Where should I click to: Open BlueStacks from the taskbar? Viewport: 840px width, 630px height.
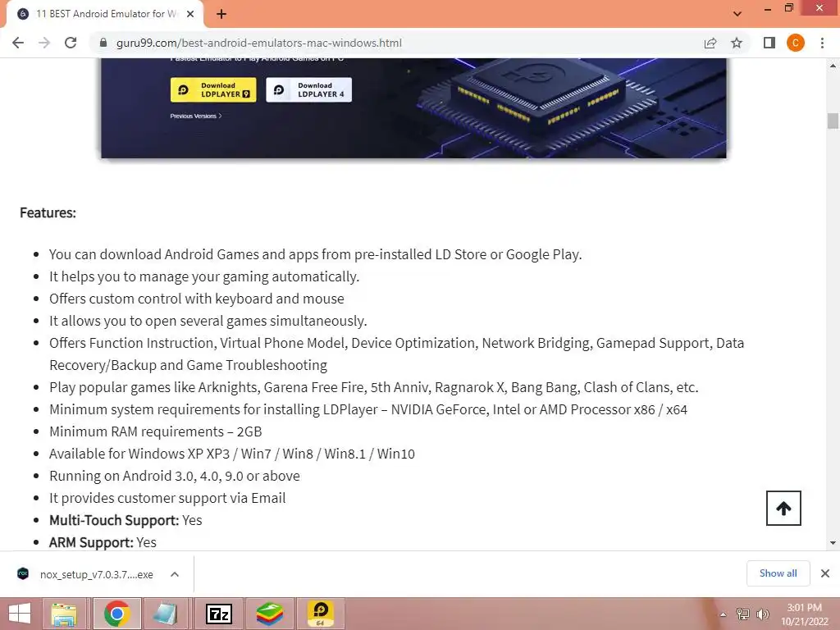click(x=269, y=614)
